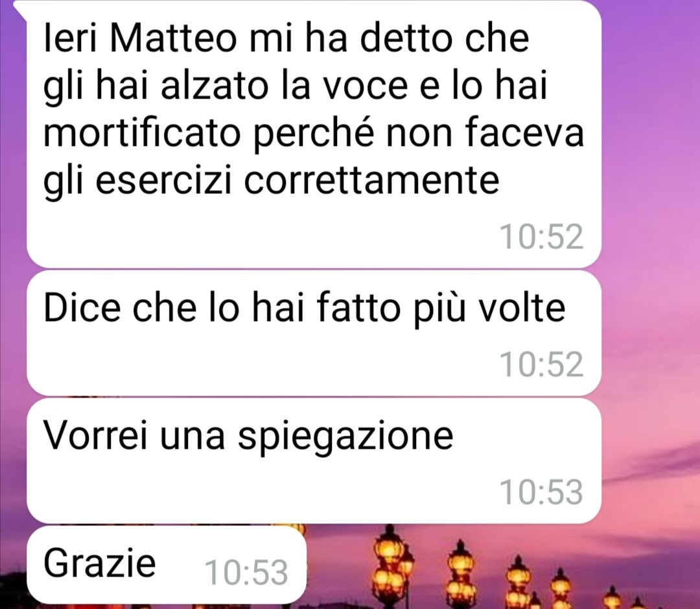The height and width of the screenshot is (609, 700).
Task: Tap the word "Vorrei" in the third message
Action: [x=95, y=435]
